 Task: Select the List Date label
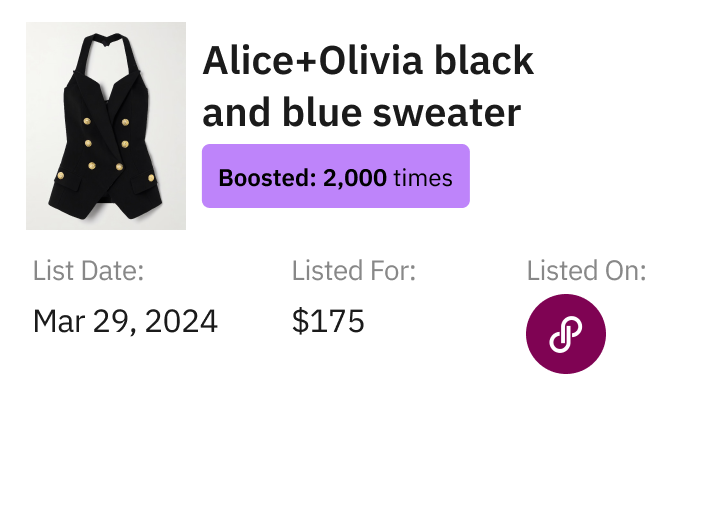tap(88, 271)
